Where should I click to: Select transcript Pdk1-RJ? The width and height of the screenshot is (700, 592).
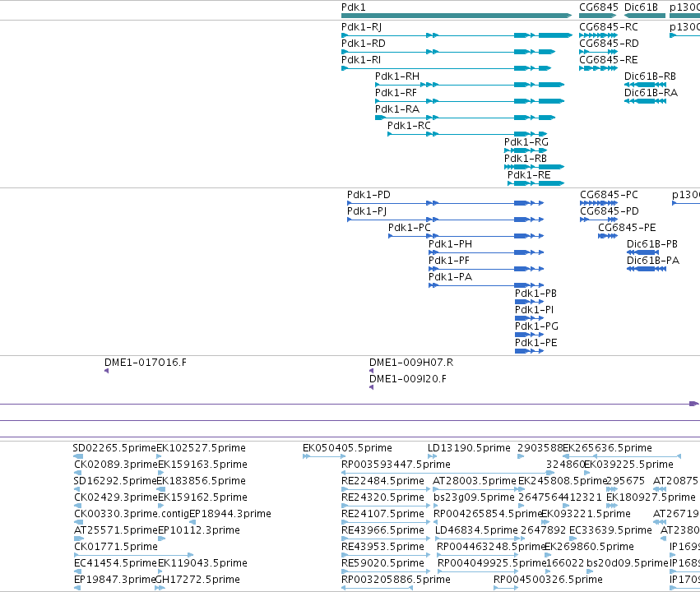point(457,35)
